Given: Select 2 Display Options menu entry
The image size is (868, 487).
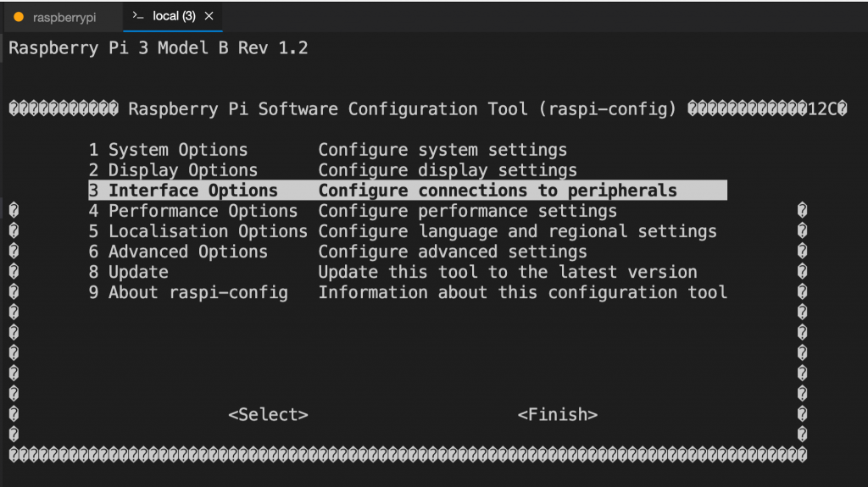Looking at the screenshot, I should click(x=173, y=170).
